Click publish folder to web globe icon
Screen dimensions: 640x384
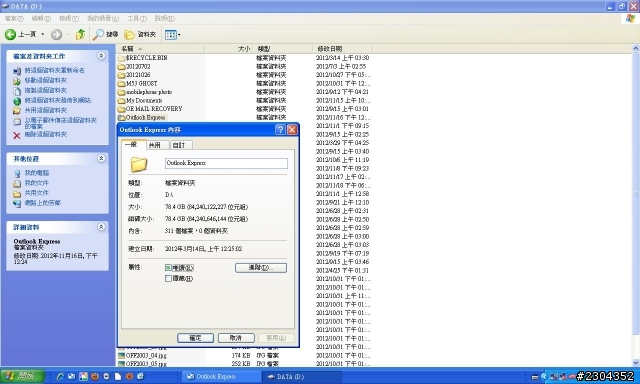pyautogui.click(x=17, y=101)
